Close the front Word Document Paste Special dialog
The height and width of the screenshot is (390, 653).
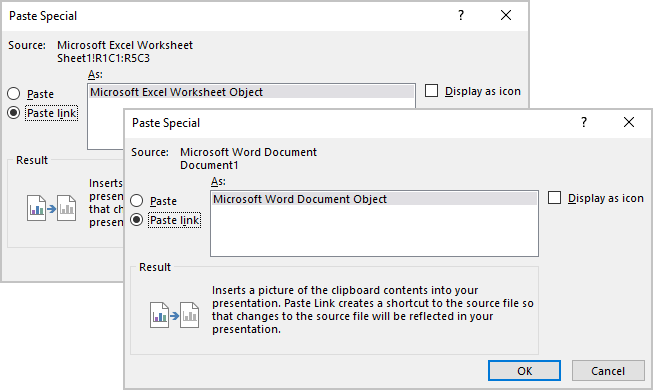(629, 122)
